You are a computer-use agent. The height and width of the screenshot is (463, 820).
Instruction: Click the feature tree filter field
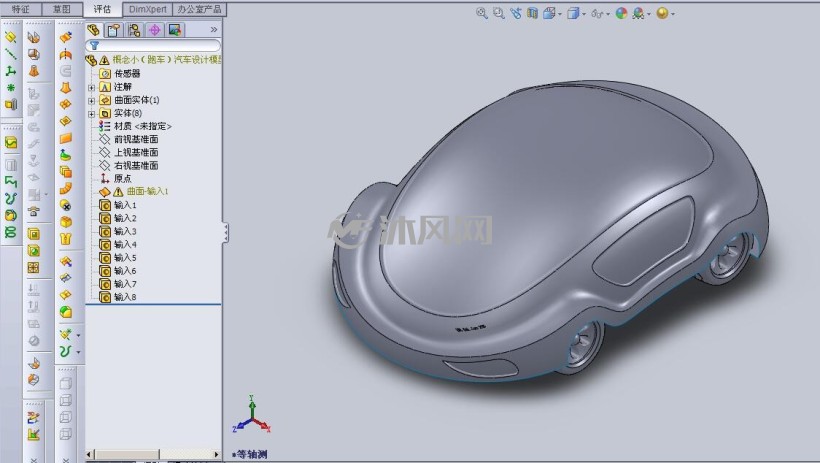(153, 46)
